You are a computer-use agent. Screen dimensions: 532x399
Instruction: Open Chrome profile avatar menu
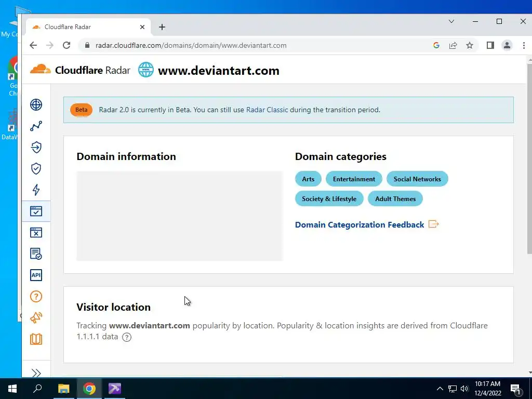507,46
